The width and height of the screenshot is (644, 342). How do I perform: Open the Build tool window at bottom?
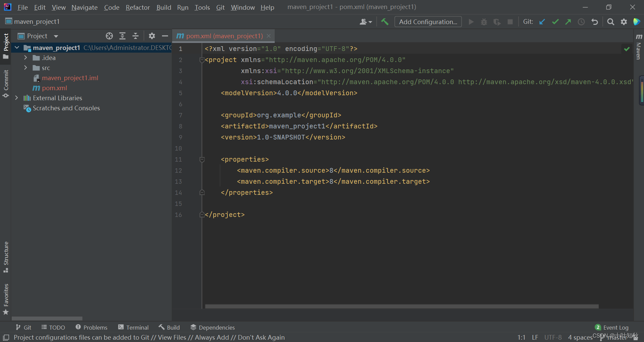[169, 327]
